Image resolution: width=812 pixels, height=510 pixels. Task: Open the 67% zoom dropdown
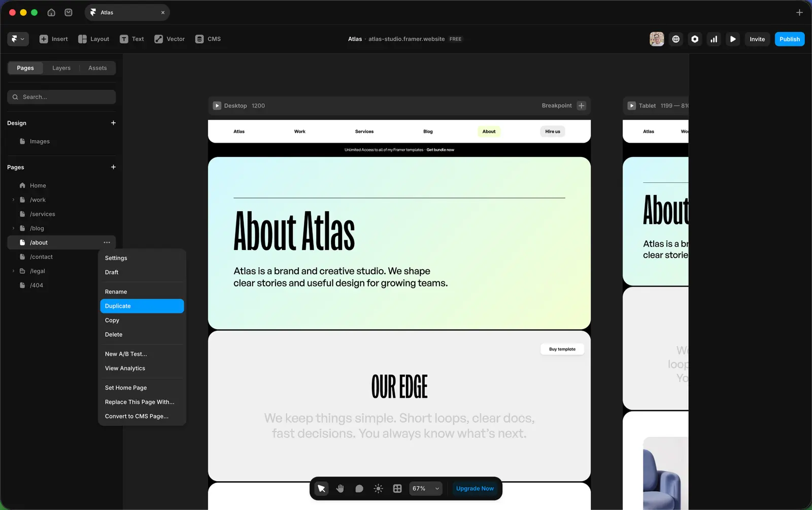coord(426,489)
